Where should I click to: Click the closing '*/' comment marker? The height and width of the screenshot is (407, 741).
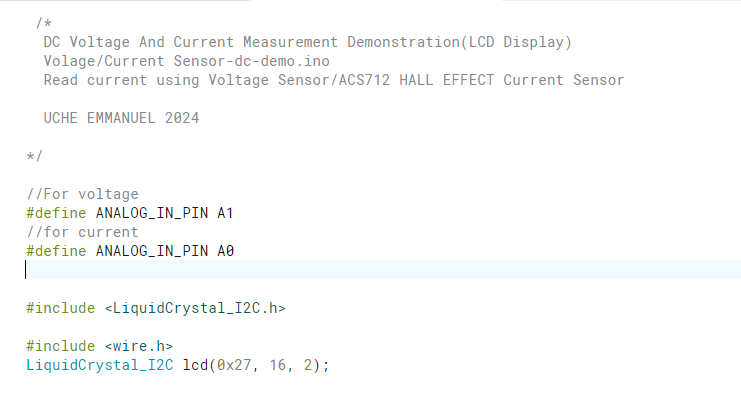click(34, 156)
